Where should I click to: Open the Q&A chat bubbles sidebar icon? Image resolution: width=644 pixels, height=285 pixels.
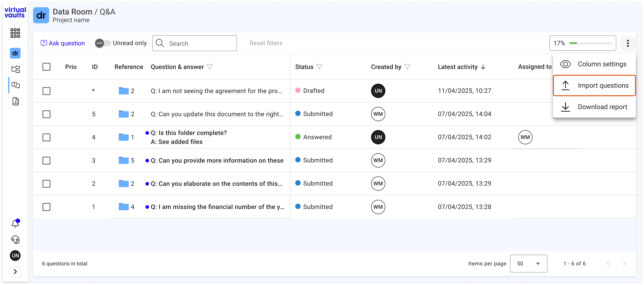pyautogui.click(x=15, y=85)
